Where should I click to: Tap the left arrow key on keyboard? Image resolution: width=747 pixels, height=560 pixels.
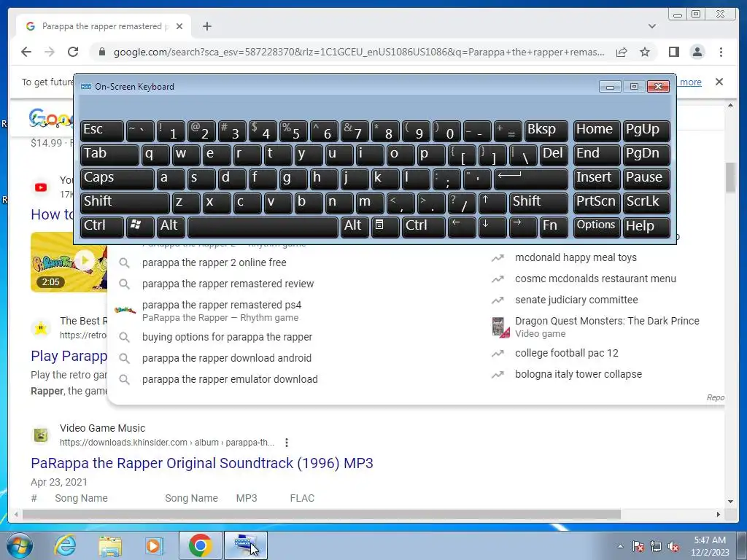462,227
